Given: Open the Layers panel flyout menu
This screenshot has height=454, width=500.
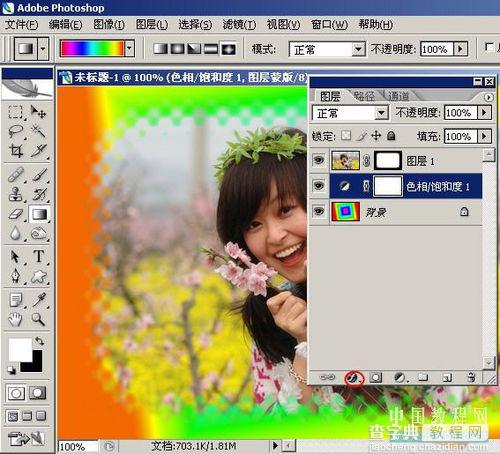Looking at the screenshot, I should pos(488,97).
